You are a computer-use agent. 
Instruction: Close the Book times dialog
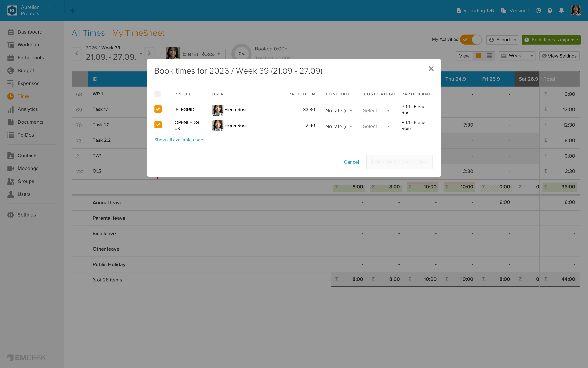[x=431, y=69]
